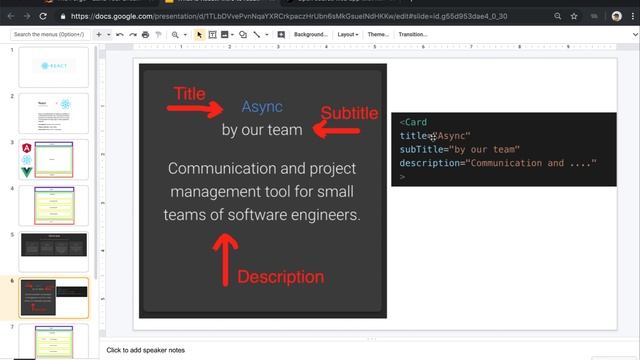Click the Add comment icon
This screenshot has height=360, width=640.
tap(281, 35)
